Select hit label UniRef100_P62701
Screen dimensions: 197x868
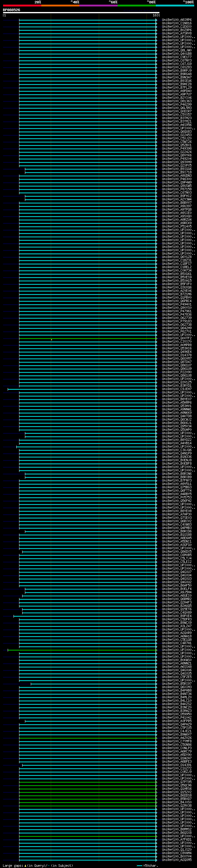(177, 331)
